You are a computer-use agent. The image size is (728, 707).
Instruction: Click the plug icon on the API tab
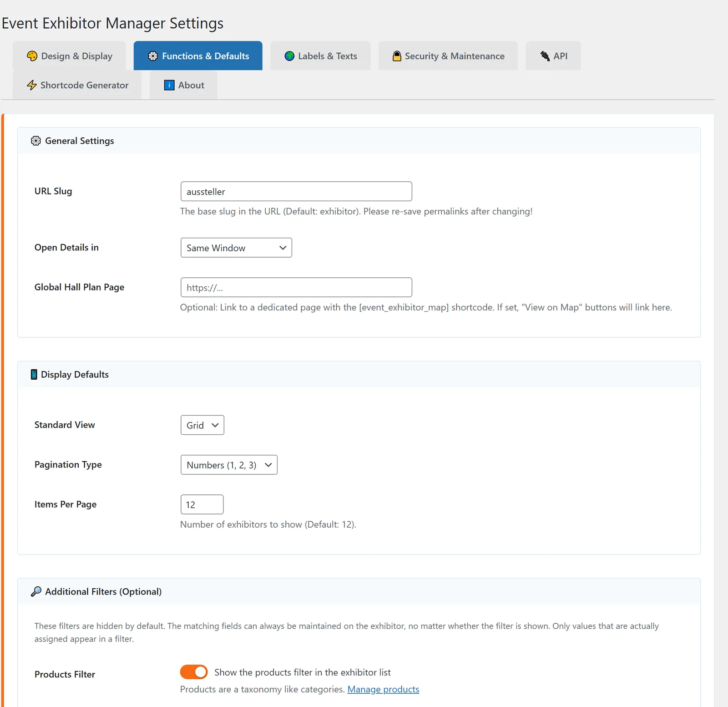(545, 56)
